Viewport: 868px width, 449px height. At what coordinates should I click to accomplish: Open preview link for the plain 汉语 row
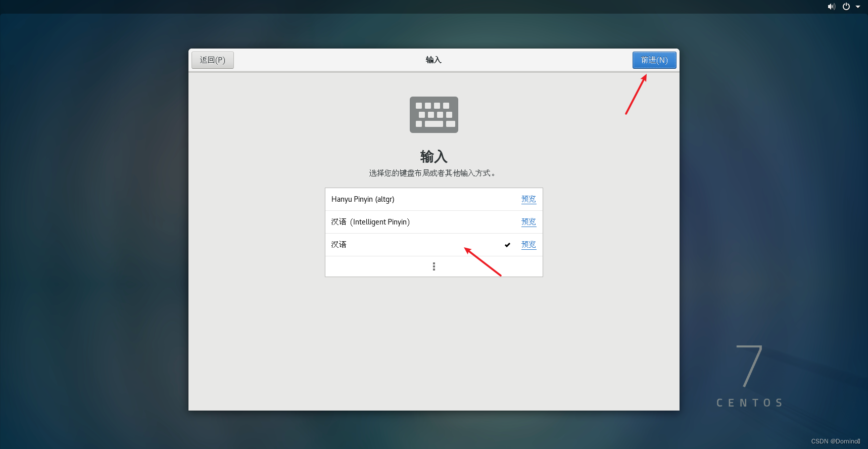click(528, 245)
